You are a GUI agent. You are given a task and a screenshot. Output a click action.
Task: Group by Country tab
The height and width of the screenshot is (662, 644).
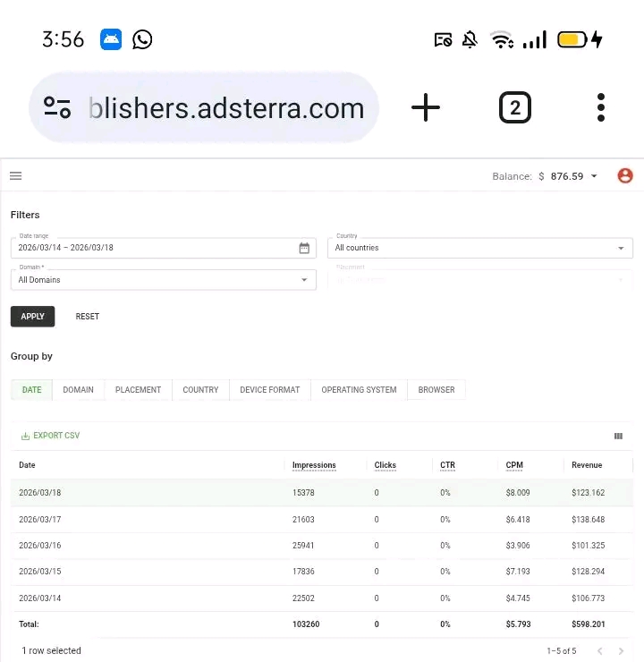click(x=200, y=390)
